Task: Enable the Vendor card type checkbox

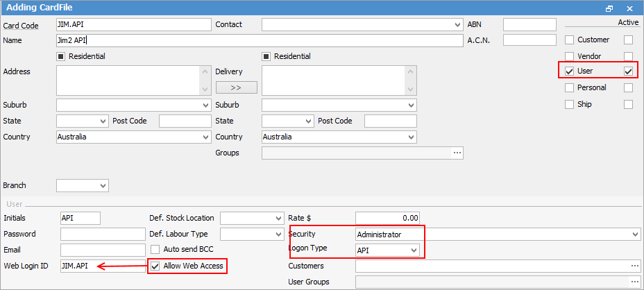Action: coord(570,56)
